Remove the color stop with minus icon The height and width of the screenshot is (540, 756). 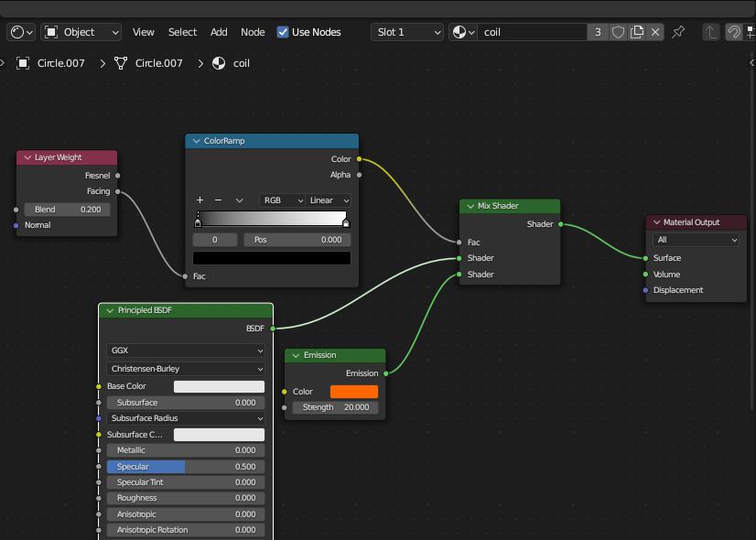coord(218,200)
